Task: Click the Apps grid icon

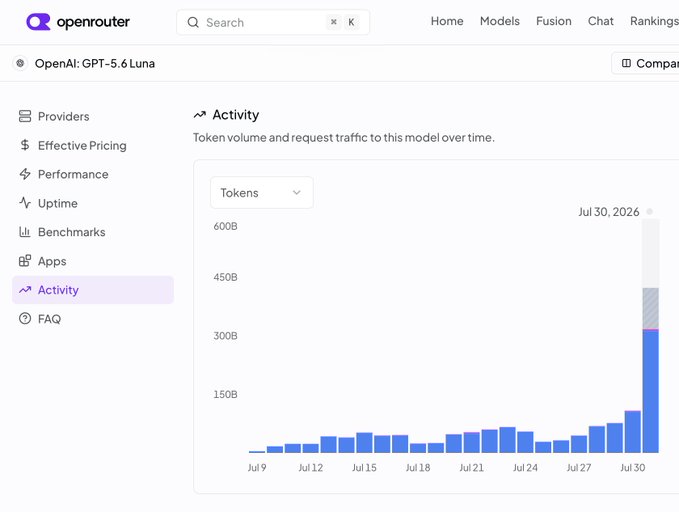Action: click(x=25, y=261)
